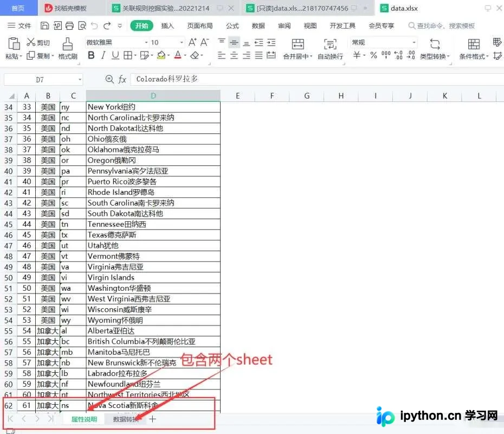
Task: Center text horizontally
Action: [x=234, y=56]
